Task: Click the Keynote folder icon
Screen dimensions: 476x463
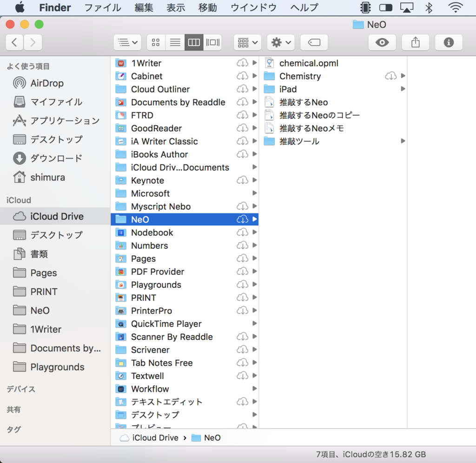Action: [x=121, y=181]
